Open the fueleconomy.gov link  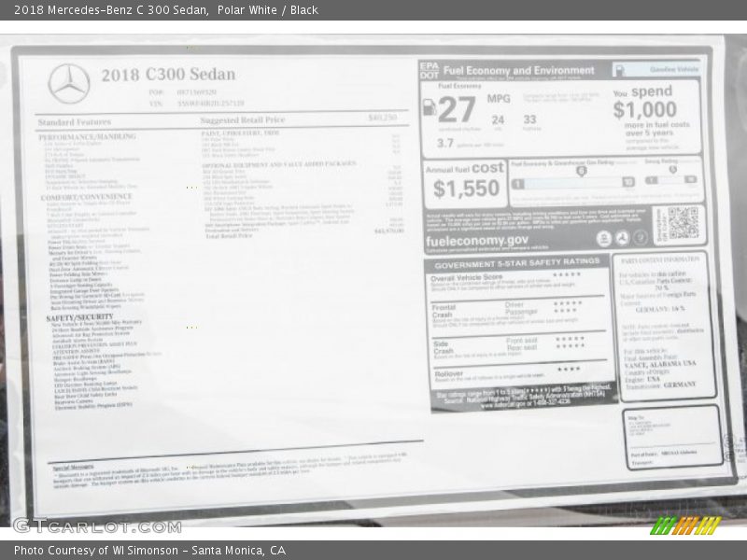pyautogui.click(x=477, y=241)
